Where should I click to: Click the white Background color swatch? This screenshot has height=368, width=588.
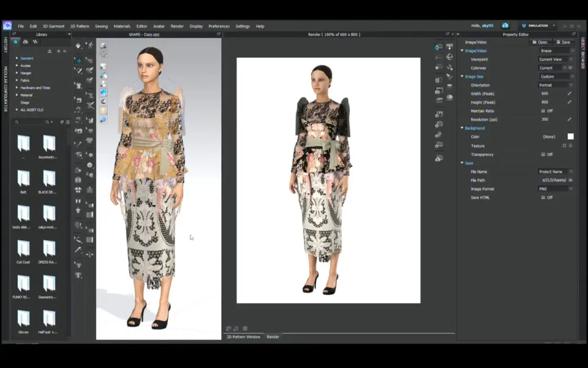point(570,137)
